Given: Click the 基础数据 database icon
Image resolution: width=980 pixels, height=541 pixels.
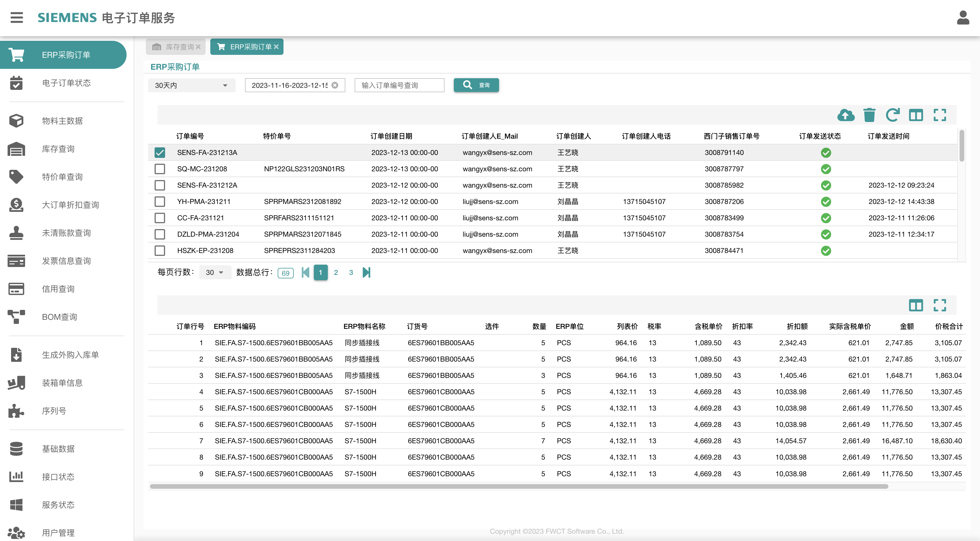Looking at the screenshot, I should pyautogui.click(x=16, y=449).
